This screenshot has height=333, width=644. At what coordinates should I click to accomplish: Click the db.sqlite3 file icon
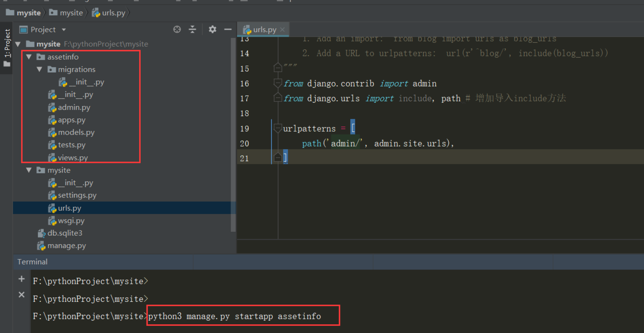[42, 233]
